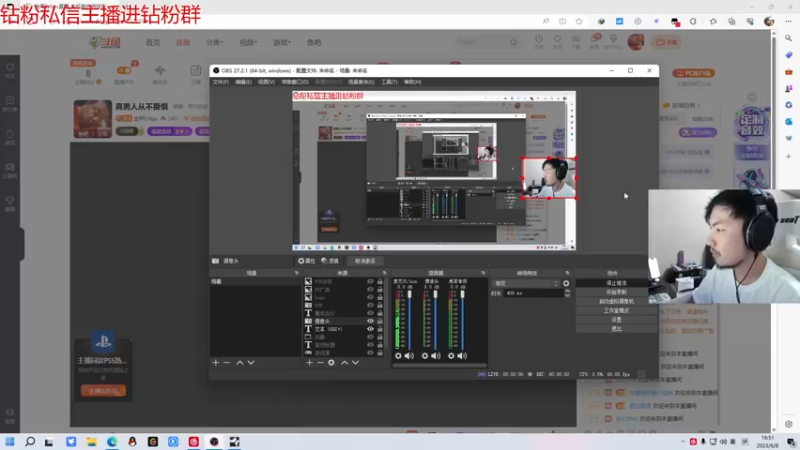Click the 400 ms duration field
The height and width of the screenshot is (450, 800).
(x=533, y=293)
